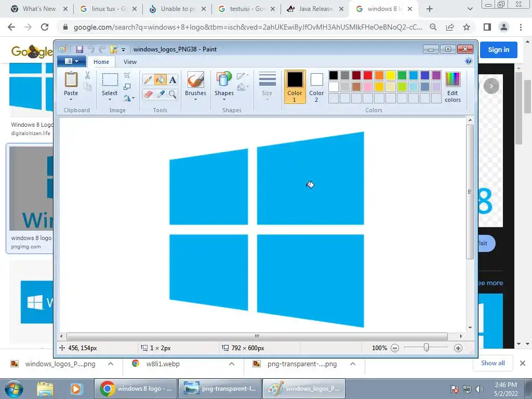Open a new Chrome tab
The height and width of the screenshot is (399, 532).
[430, 9]
